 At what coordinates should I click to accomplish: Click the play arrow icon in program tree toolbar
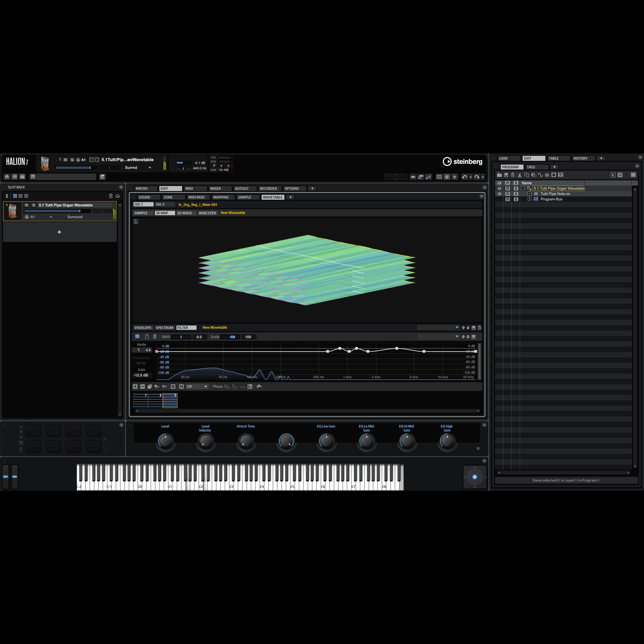pos(613,175)
